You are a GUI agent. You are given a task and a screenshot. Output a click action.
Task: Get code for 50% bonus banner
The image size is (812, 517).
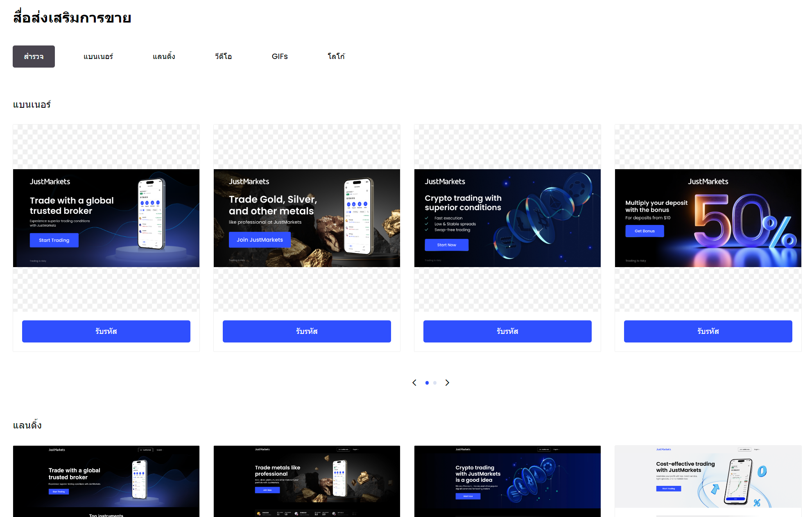coord(708,331)
